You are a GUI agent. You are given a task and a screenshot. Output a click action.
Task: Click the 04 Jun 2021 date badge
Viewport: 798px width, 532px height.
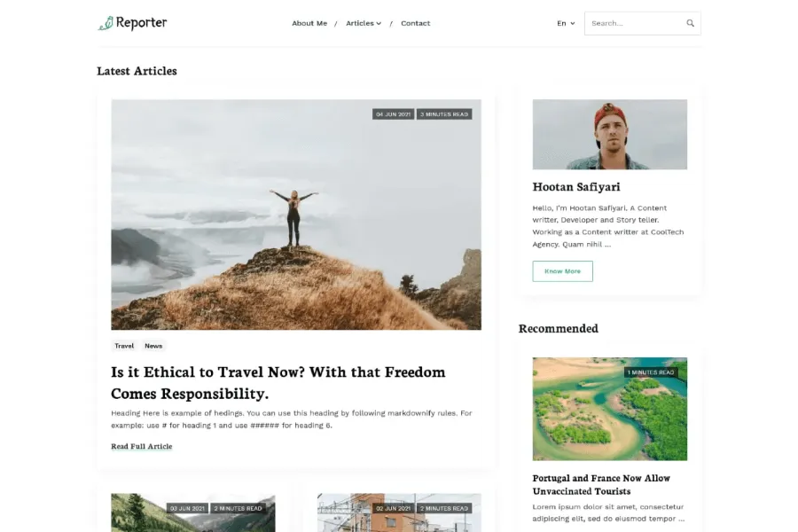coord(393,114)
